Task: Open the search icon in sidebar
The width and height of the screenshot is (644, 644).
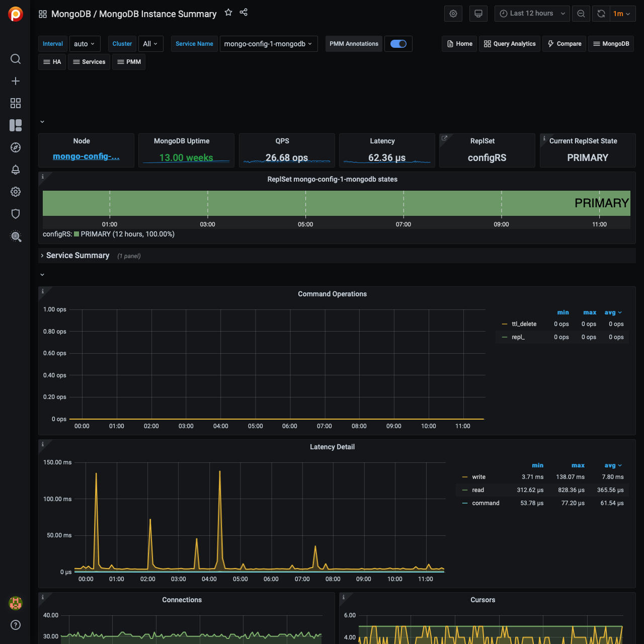Action: pos(16,59)
